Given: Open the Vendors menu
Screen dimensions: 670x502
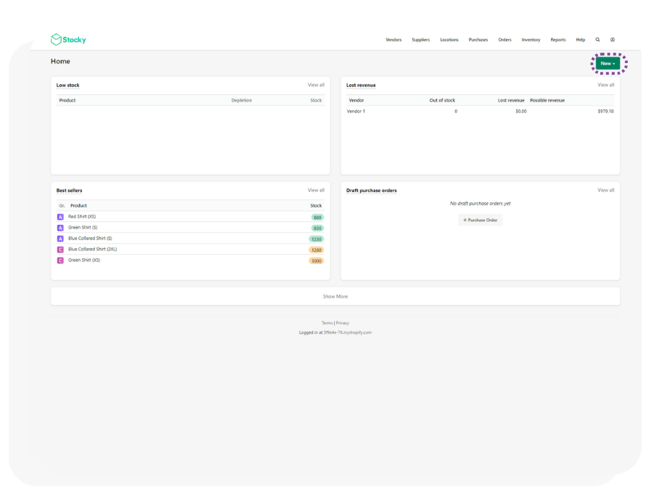Looking at the screenshot, I should [393, 40].
